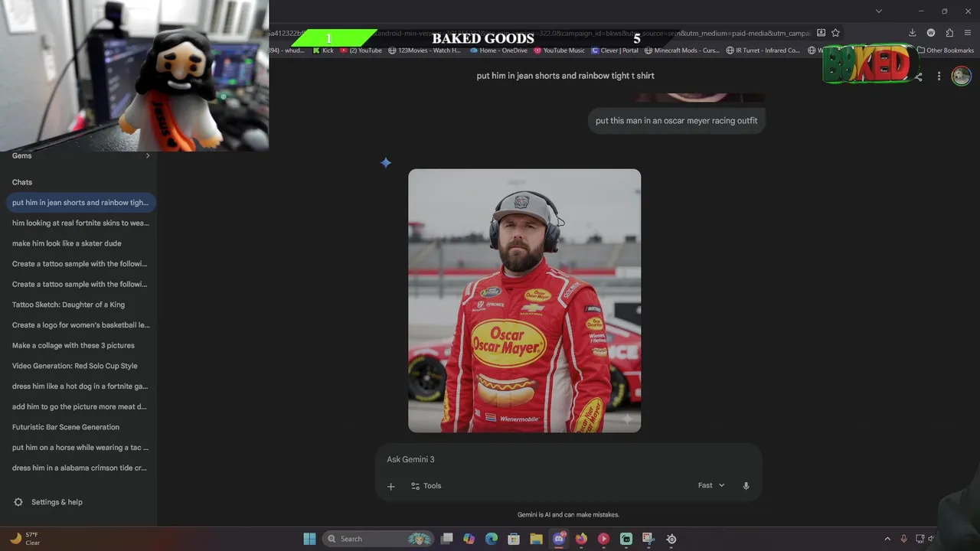
Task: Open the IR Turret - Infrared bookmark
Action: click(x=763, y=51)
